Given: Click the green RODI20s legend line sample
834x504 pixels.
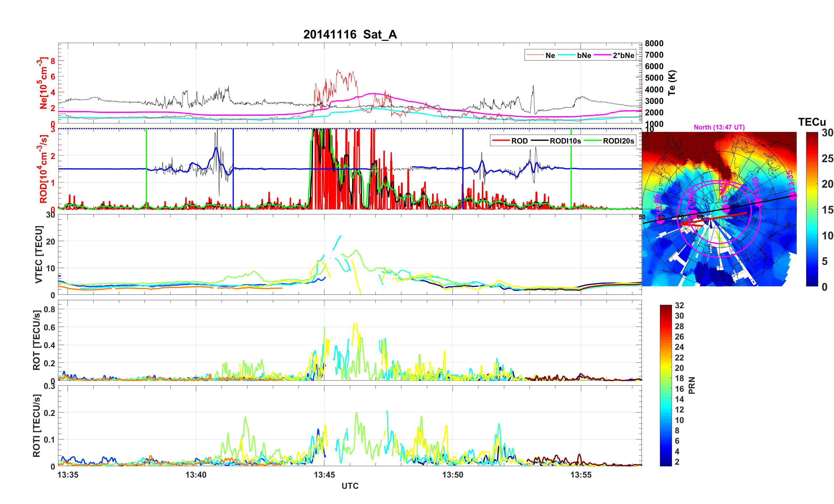Looking at the screenshot, I should tap(593, 141).
